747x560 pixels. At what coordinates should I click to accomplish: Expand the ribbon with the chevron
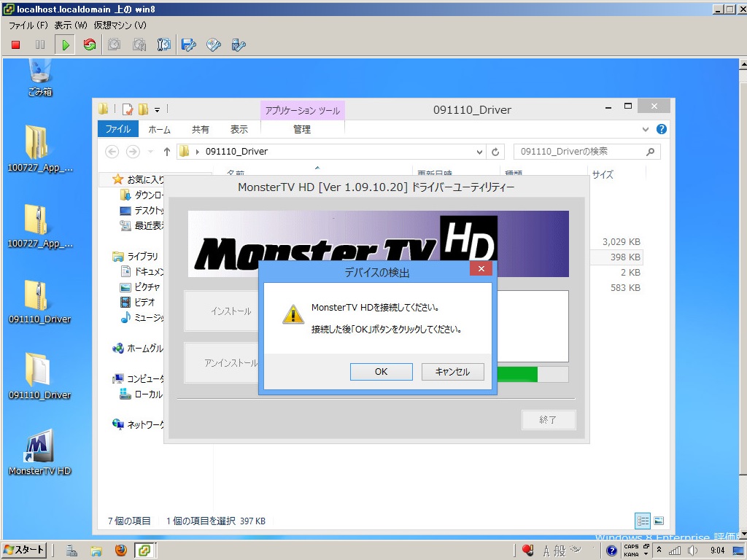646,129
